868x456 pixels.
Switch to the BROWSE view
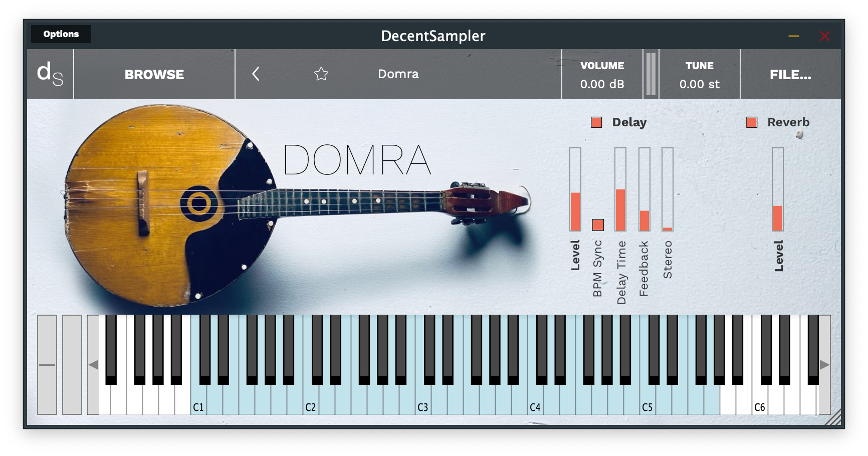pos(154,74)
